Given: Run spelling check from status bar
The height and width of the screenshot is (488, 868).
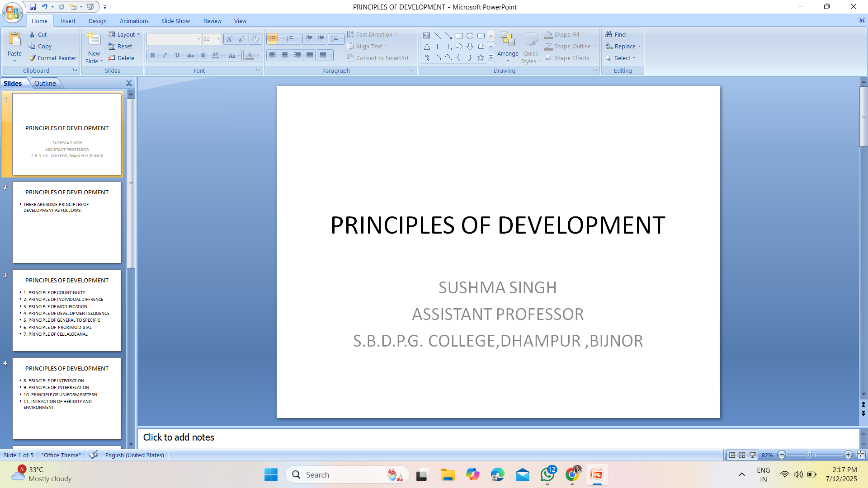Looking at the screenshot, I should 93,455.
